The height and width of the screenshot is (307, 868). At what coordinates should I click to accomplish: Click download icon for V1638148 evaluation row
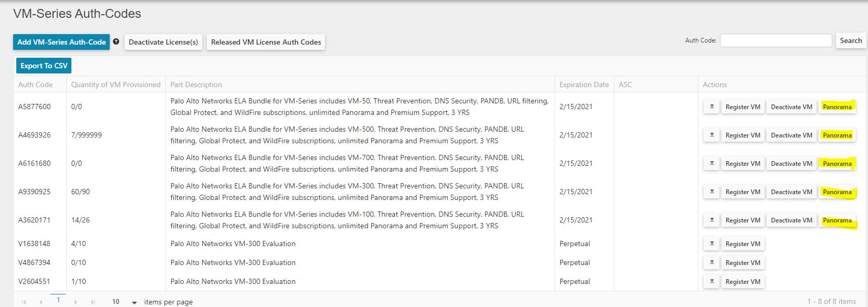pos(712,244)
